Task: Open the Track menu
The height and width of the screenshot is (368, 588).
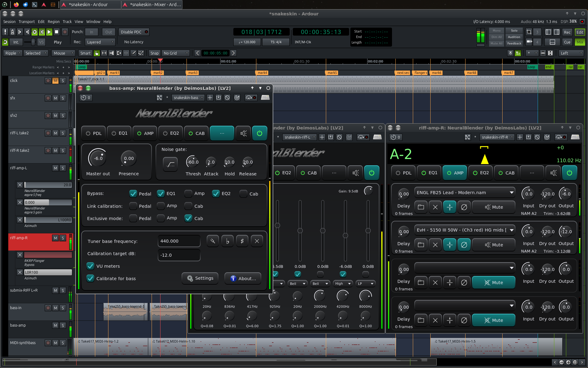Action: pos(67,22)
